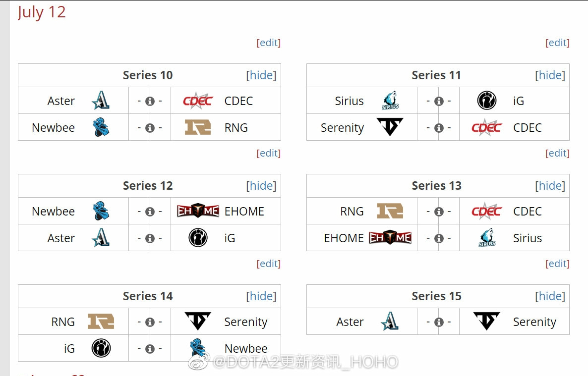Click the edit link above Series 10
This screenshot has height=376, width=588.
[x=269, y=43]
